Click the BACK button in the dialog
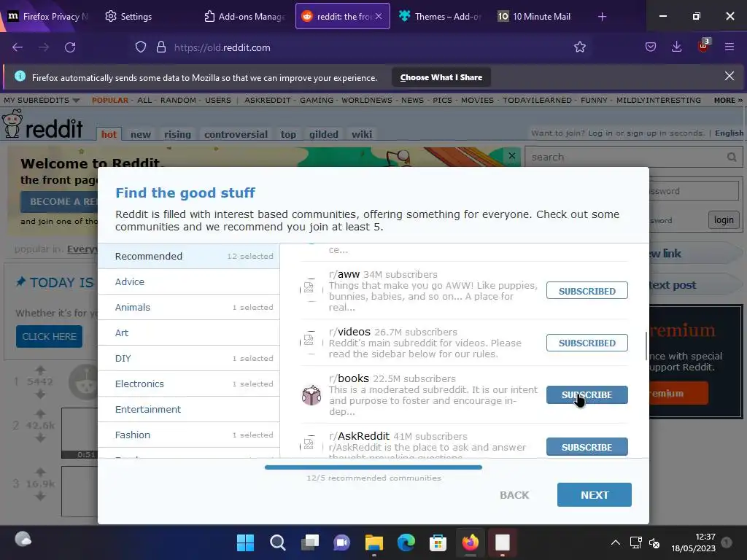 pos(514,495)
